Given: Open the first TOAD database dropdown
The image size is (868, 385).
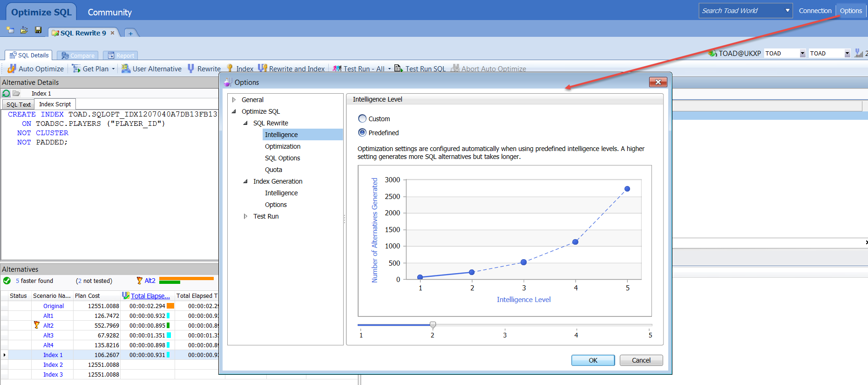Looking at the screenshot, I should 802,54.
